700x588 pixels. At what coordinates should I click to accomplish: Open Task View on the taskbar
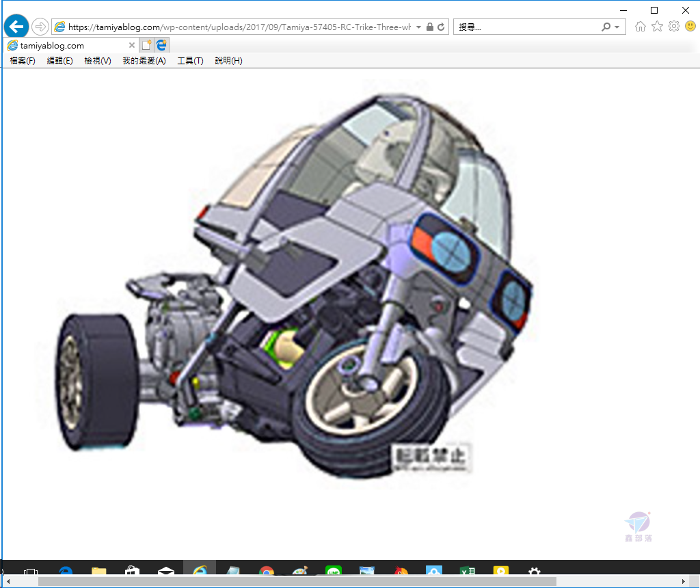pos(31,571)
